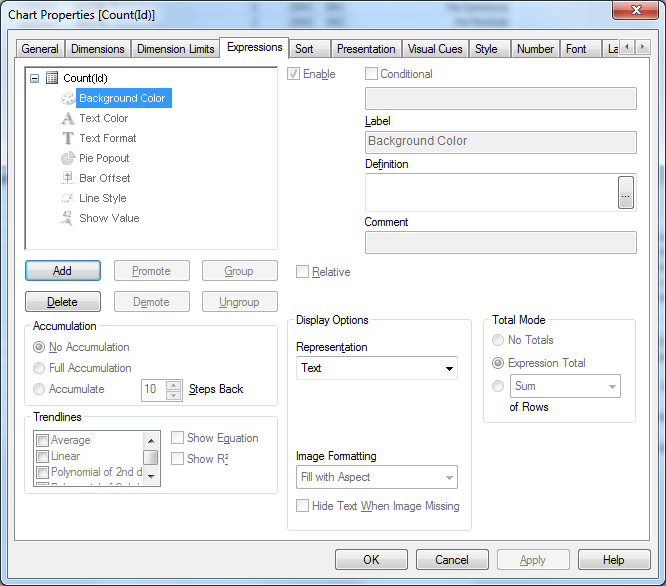Click the Cancel button
This screenshot has height=586, width=666.
pyautogui.click(x=452, y=560)
